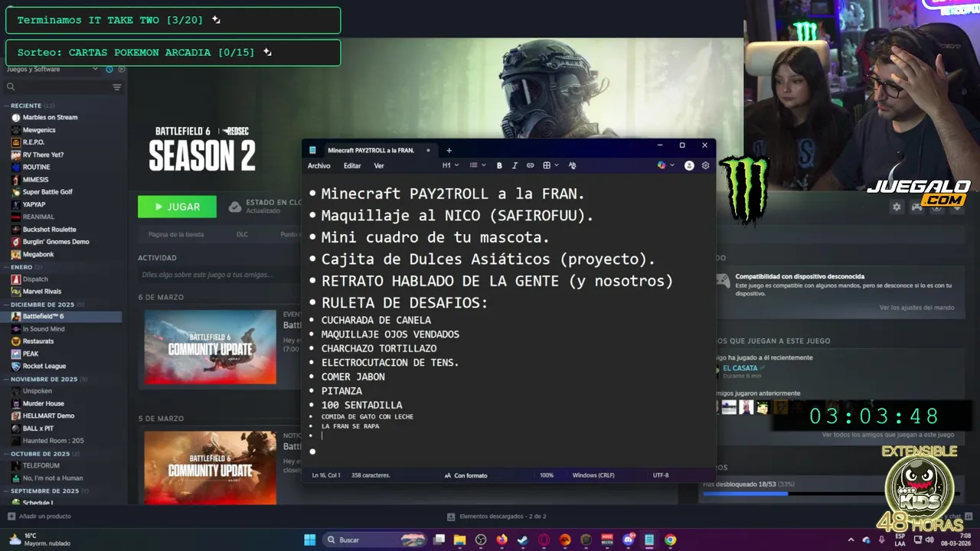Image resolution: width=980 pixels, height=551 pixels.
Task: Open Discord from taskbar
Action: coord(629,540)
